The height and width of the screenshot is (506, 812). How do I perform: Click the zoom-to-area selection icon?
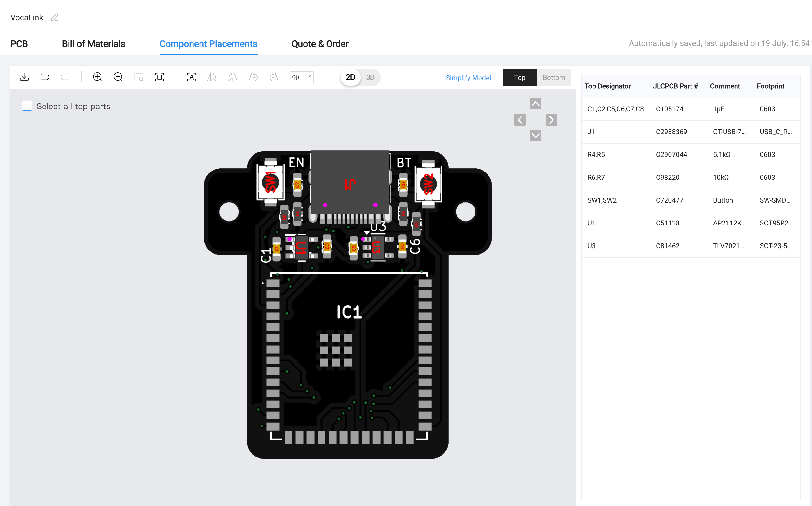click(x=139, y=77)
